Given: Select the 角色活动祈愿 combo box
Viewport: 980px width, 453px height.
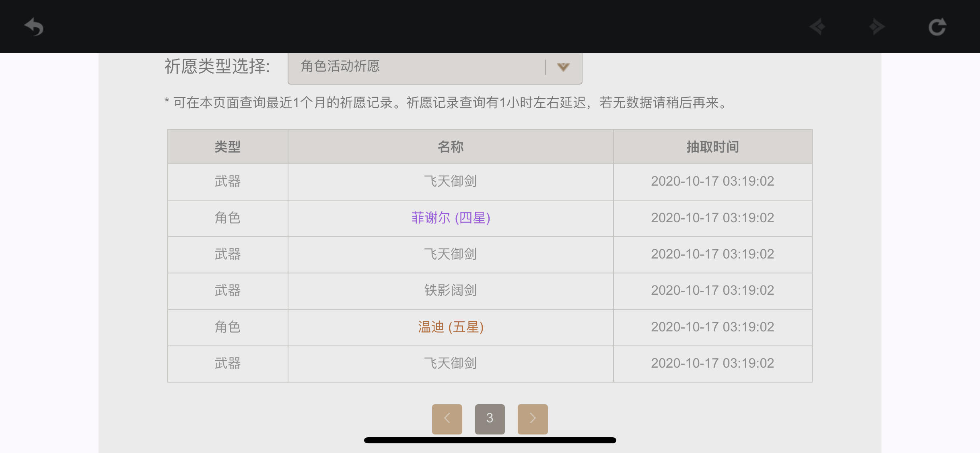Looking at the screenshot, I should (x=418, y=67).
